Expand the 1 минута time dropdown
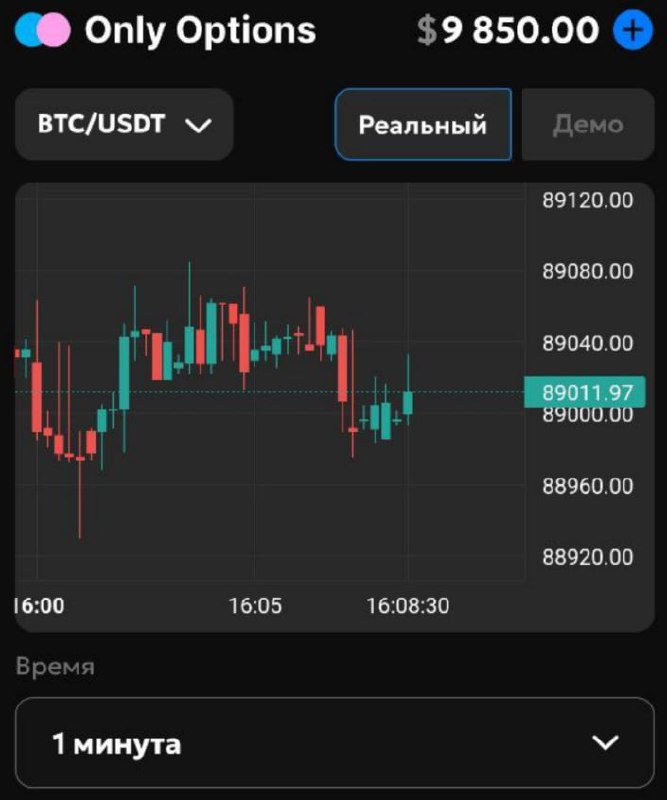Image resolution: width=667 pixels, height=800 pixels. 334,743
